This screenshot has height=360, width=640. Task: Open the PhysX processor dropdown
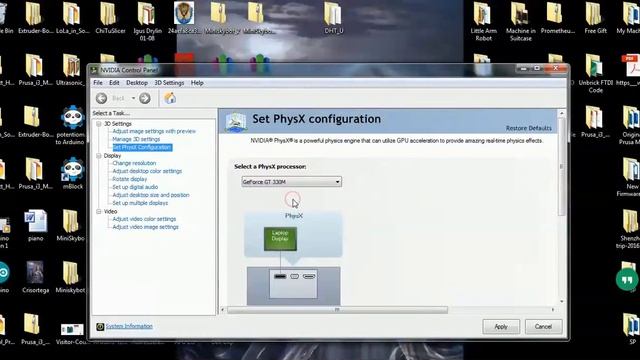[291, 182]
